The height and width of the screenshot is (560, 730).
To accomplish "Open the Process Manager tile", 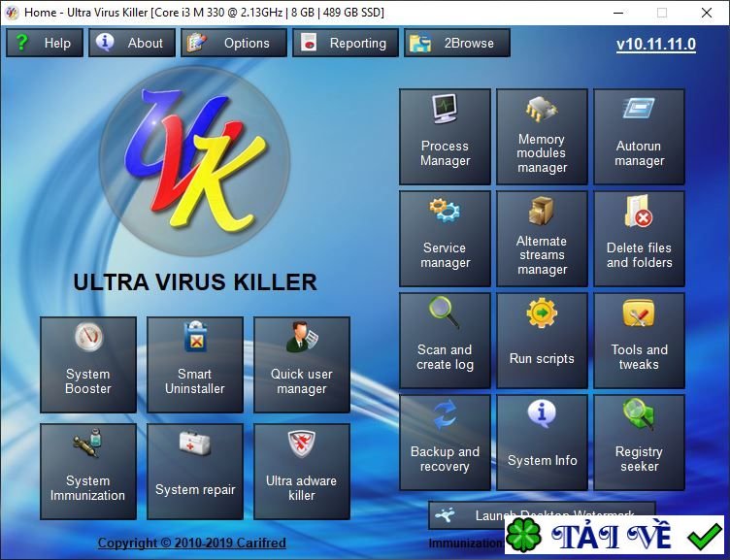I will click(445, 137).
